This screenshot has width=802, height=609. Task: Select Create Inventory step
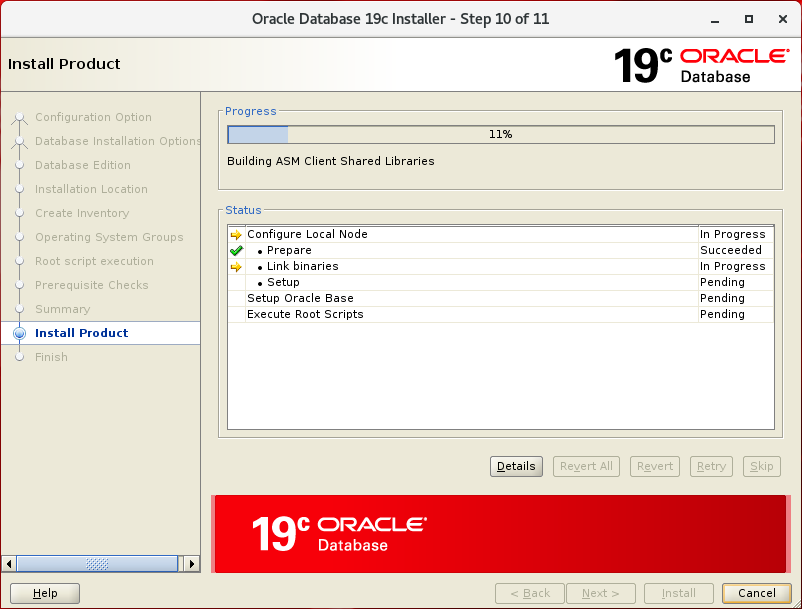point(82,213)
